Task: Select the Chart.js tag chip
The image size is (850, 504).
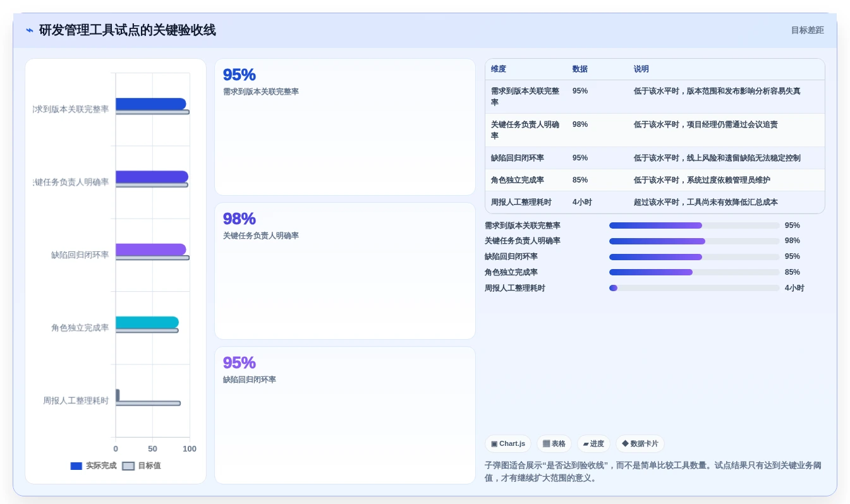Action: [508, 444]
